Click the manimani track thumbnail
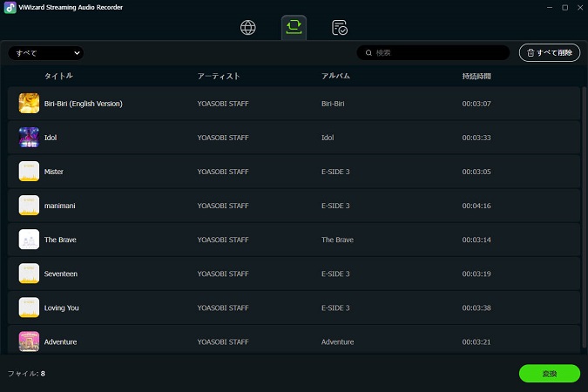 point(29,206)
